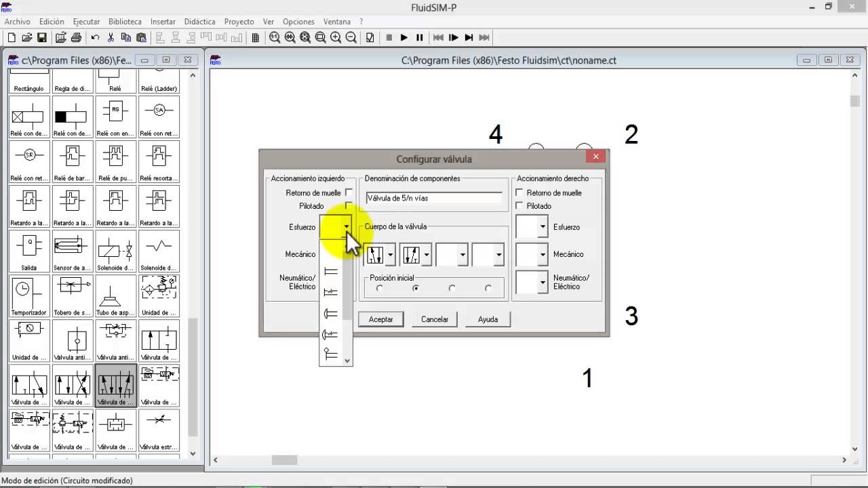868x488 pixels.
Task: Enable right Pilotado checkbox
Action: point(520,206)
